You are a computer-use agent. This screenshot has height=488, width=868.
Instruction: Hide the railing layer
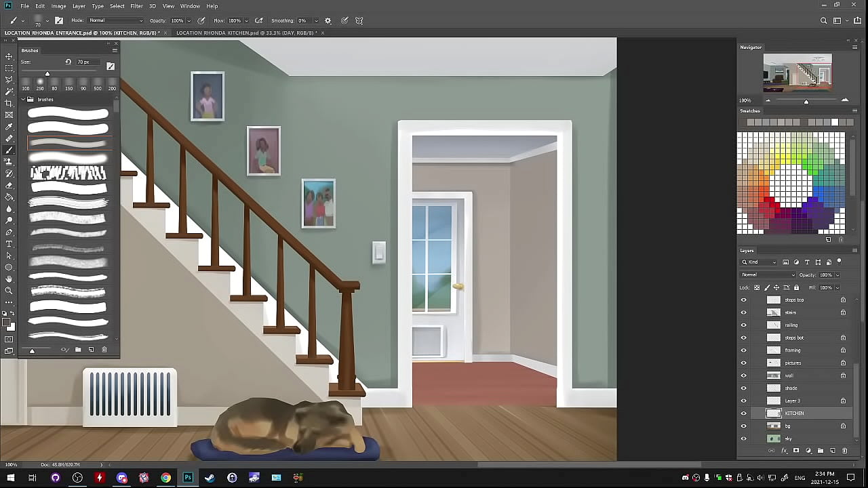click(743, 325)
